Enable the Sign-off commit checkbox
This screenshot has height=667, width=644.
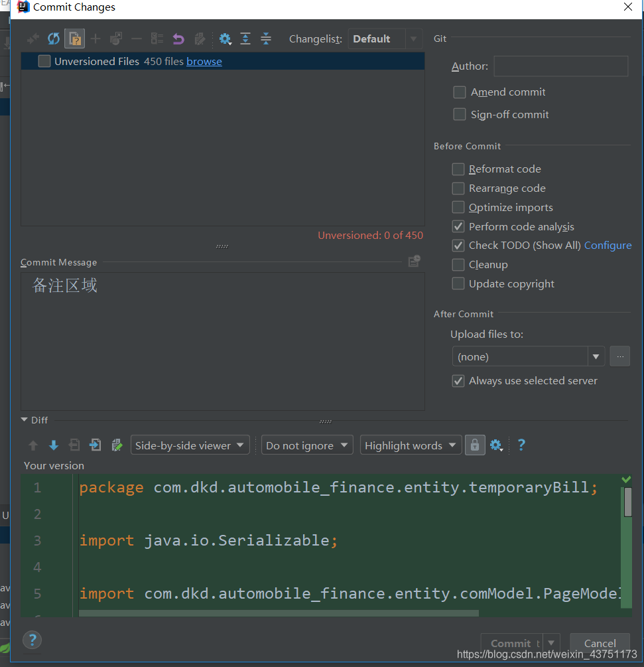460,114
